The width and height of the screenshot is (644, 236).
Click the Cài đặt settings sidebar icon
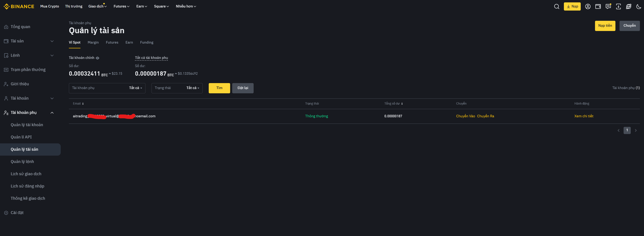pyautogui.click(x=6, y=213)
